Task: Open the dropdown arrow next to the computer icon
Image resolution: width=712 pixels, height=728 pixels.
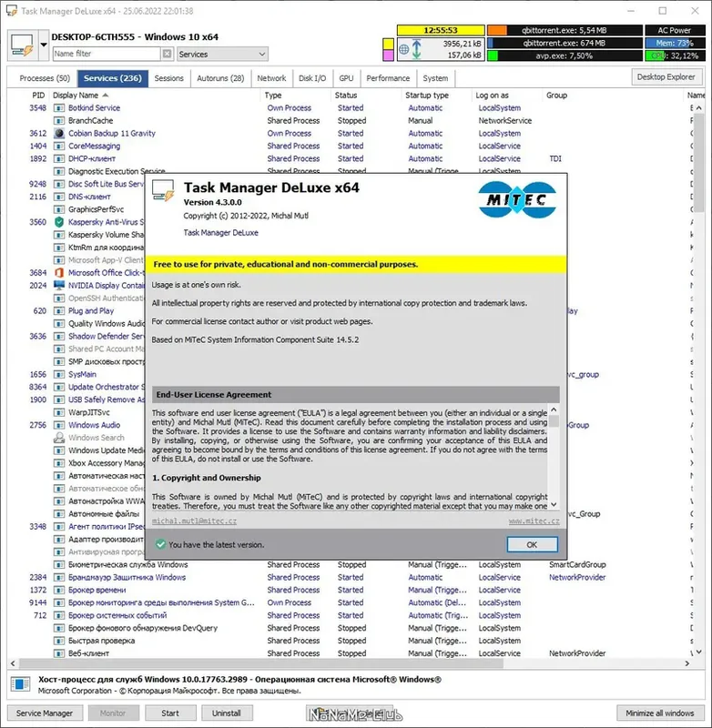Action: (44, 45)
